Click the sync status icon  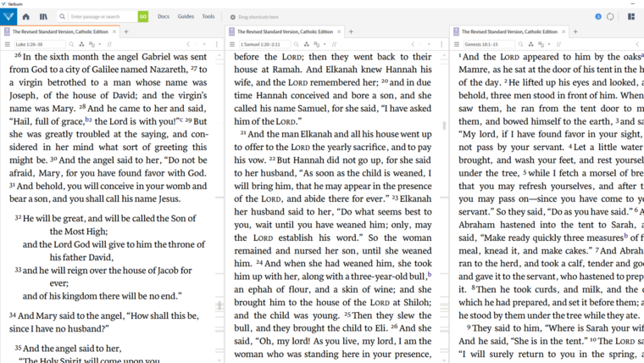[x=610, y=17]
